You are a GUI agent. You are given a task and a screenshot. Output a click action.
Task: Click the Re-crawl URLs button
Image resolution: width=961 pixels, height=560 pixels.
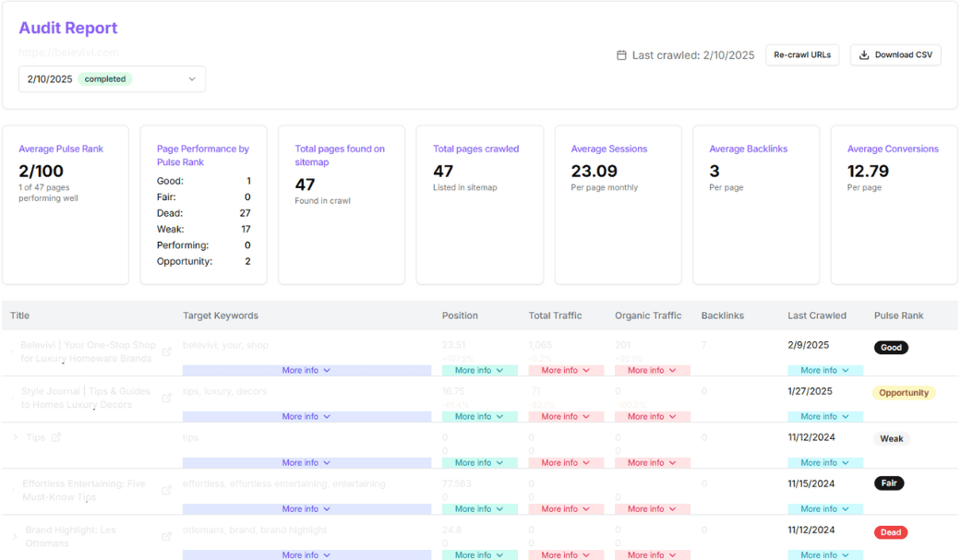tap(802, 55)
